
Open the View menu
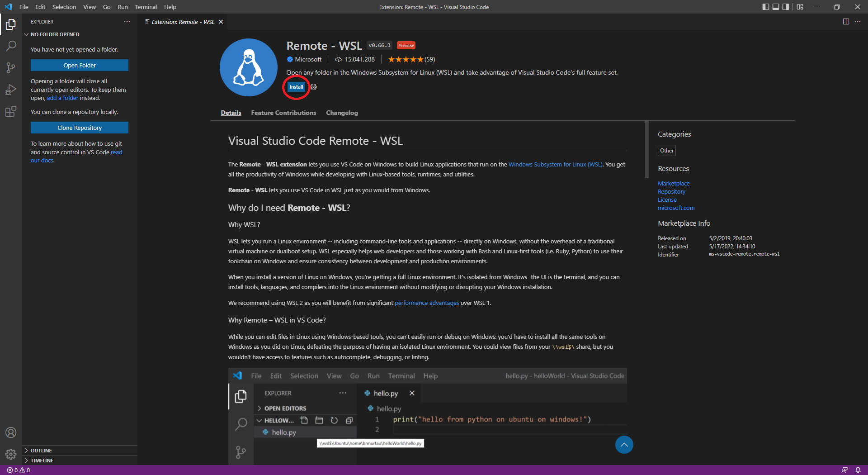point(90,7)
